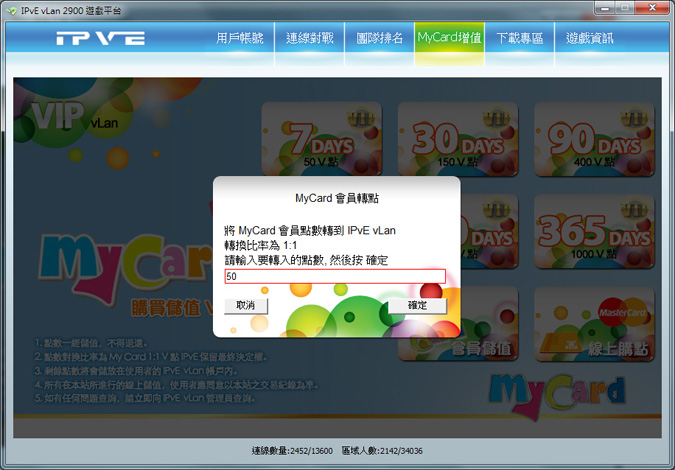Click the IPVE logo in header
Screen dimensions: 675x470
tap(100, 38)
